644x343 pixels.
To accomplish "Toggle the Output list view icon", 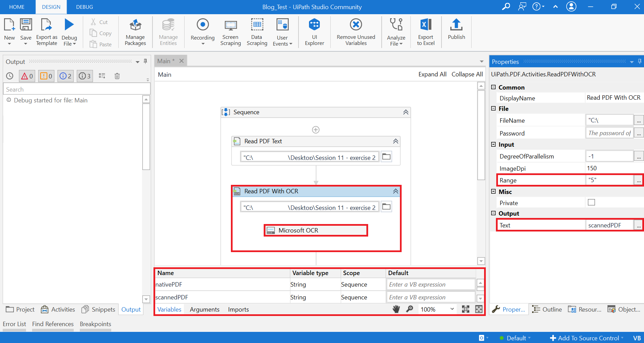I will (102, 76).
